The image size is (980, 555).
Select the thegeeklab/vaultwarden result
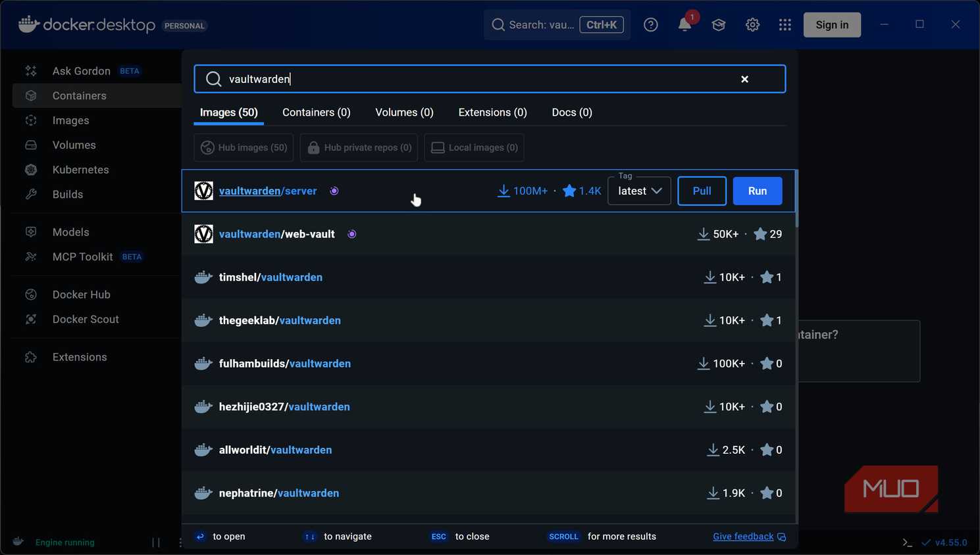coord(488,320)
